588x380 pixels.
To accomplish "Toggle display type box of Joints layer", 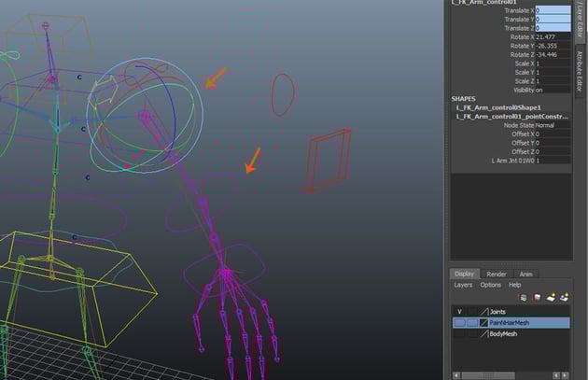I will (471, 312).
